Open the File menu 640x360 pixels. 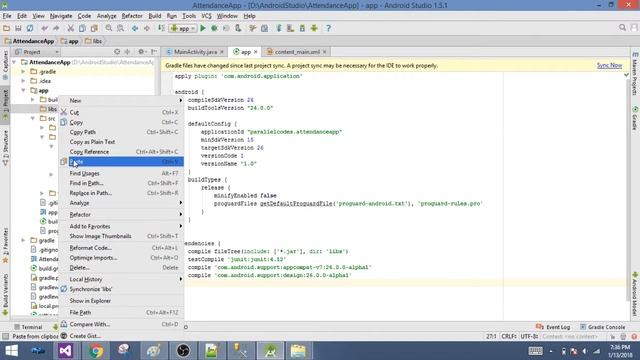pyautogui.click(x=7, y=16)
